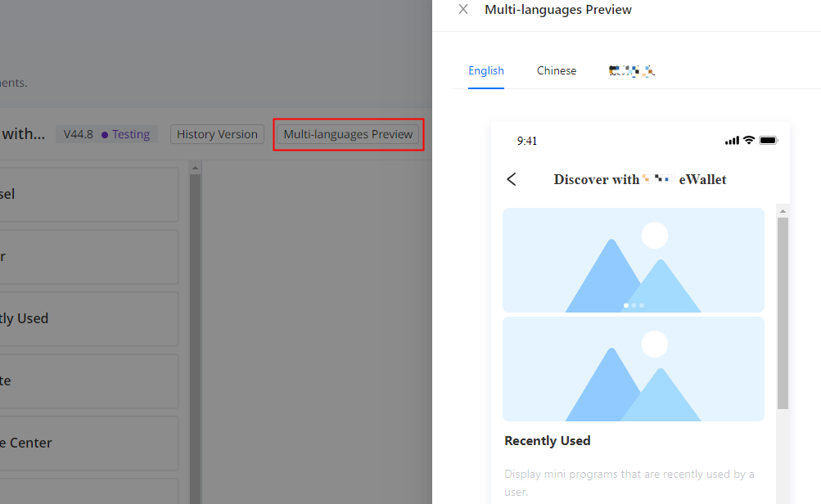Image resolution: width=821 pixels, height=504 pixels.
Task: Select the Center component card in list
Action: (89, 443)
